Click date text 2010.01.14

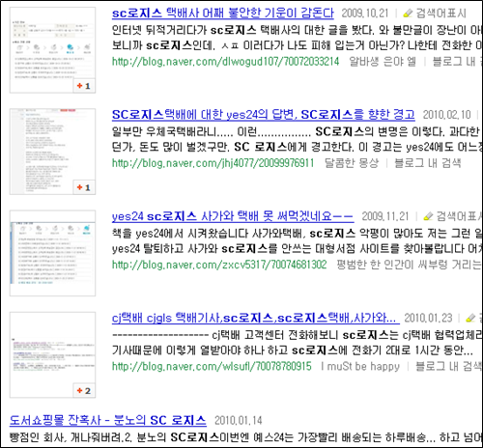coord(239,420)
